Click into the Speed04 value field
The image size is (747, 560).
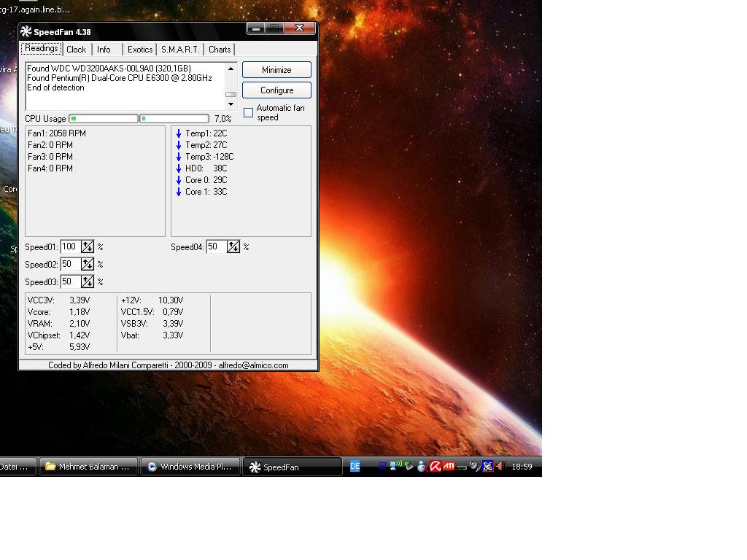pyautogui.click(x=216, y=246)
